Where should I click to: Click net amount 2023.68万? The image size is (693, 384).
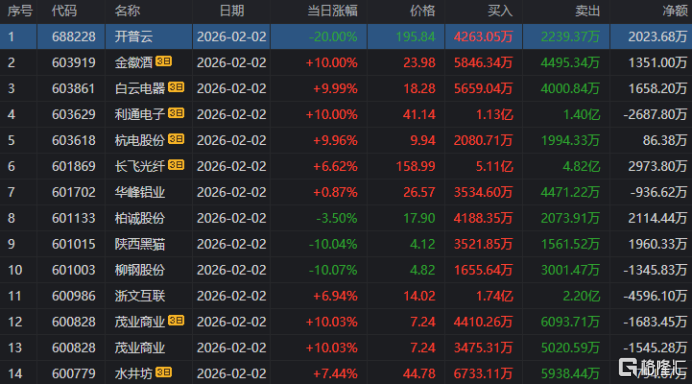[658, 37]
